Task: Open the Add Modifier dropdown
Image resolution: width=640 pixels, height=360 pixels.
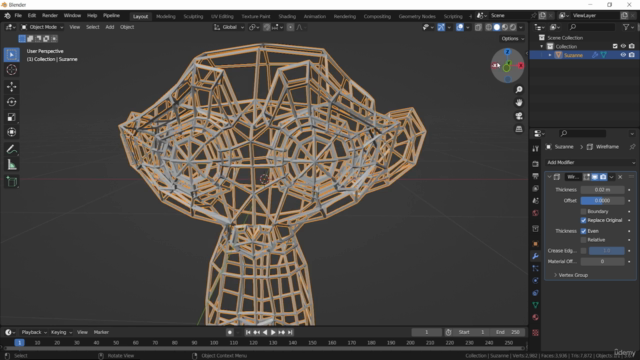Action: [590, 162]
